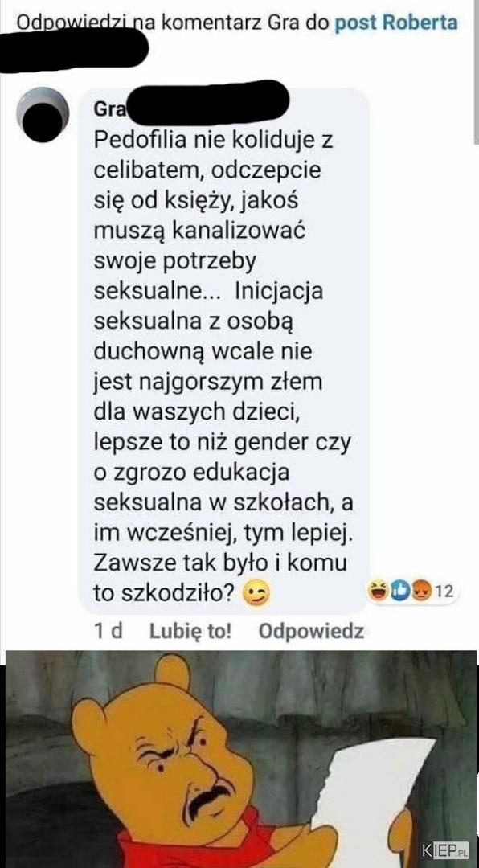The width and height of the screenshot is (479, 868).
Task: Reply using the "Odpowiedz" button
Action: [x=311, y=631]
